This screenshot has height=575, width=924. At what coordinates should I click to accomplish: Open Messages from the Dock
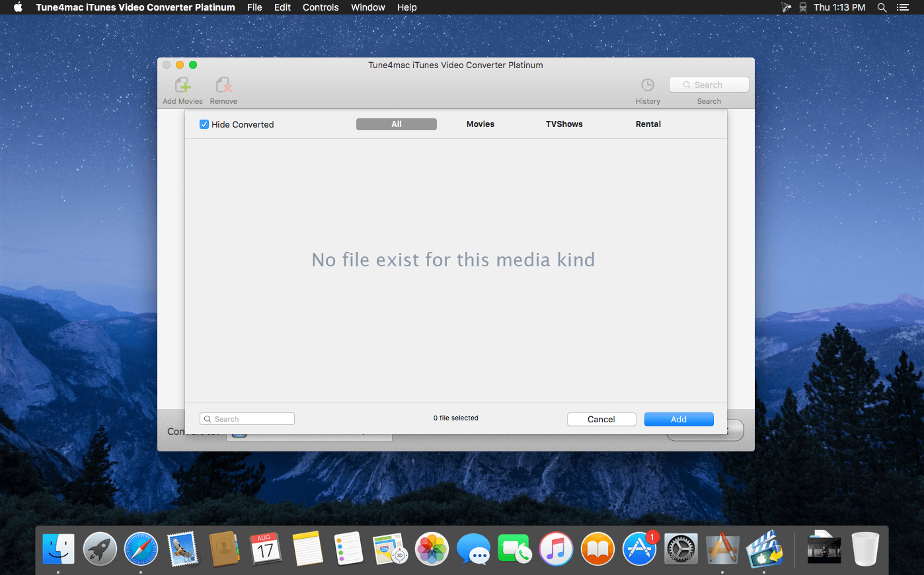click(x=473, y=549)
